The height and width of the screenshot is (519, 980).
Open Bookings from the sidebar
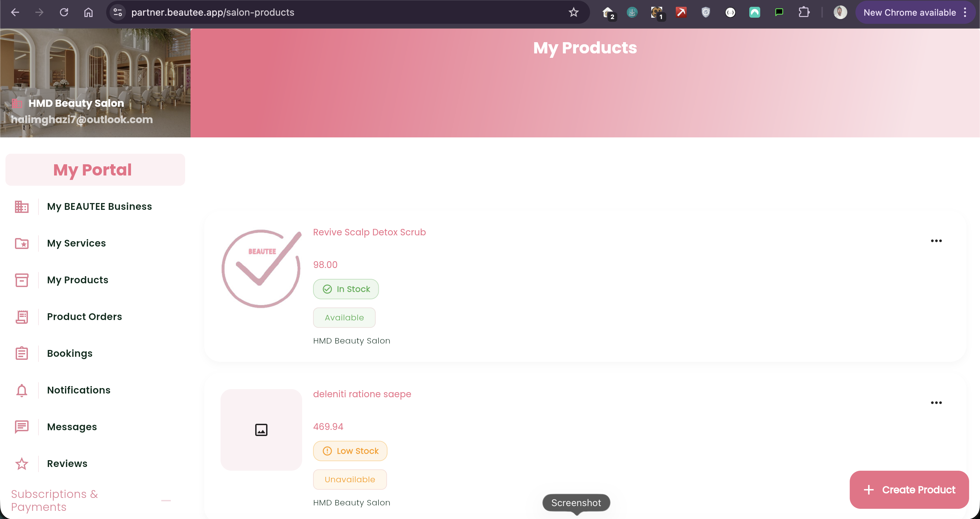pos(70,353)
